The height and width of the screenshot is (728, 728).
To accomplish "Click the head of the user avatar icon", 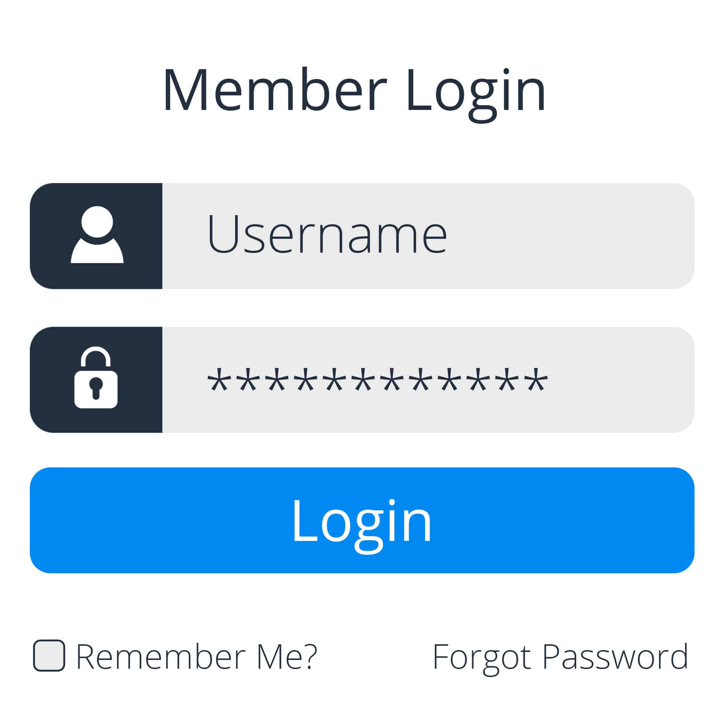I will tap(97, 222).
